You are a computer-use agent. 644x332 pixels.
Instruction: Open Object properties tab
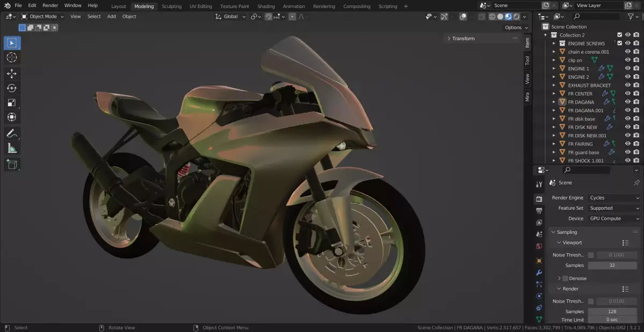click(539, 261)
